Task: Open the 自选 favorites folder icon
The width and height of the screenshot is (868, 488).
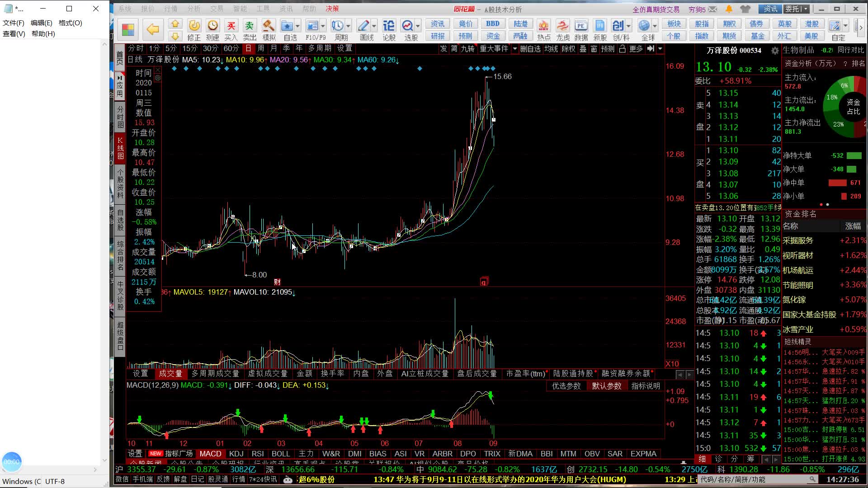Action: pyautogui.click(x=287, y=26)
